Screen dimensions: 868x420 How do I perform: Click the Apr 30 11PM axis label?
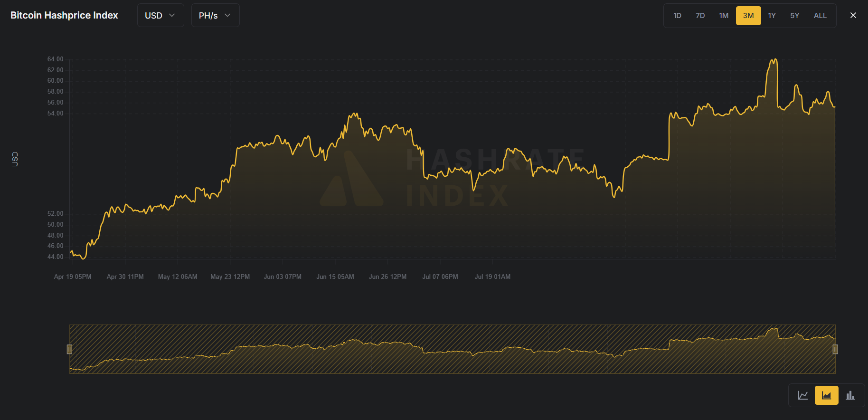[125, 277]
